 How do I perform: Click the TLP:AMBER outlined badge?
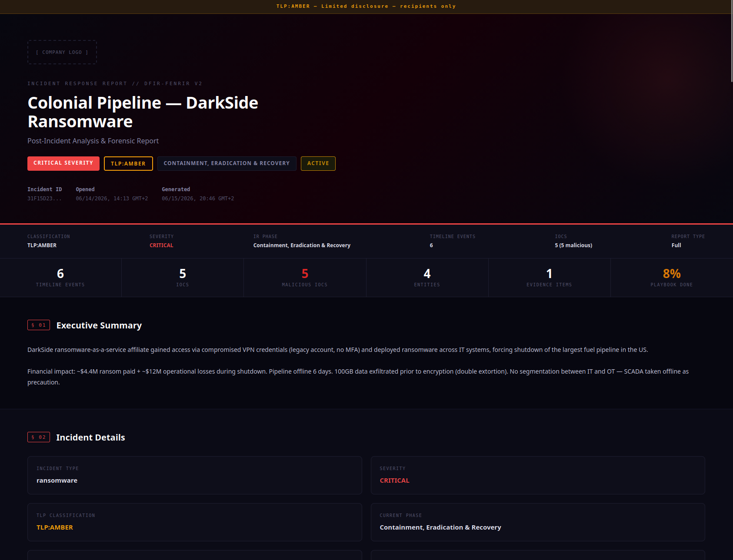[128, 163]
